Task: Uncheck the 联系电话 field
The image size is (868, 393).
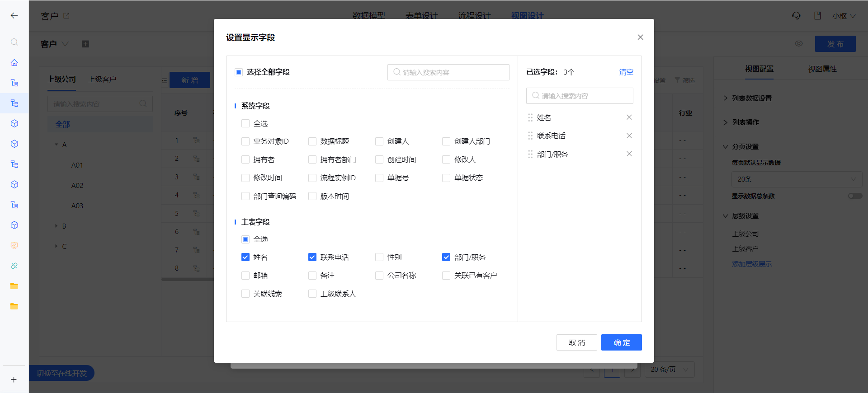Action: point(312,257)
